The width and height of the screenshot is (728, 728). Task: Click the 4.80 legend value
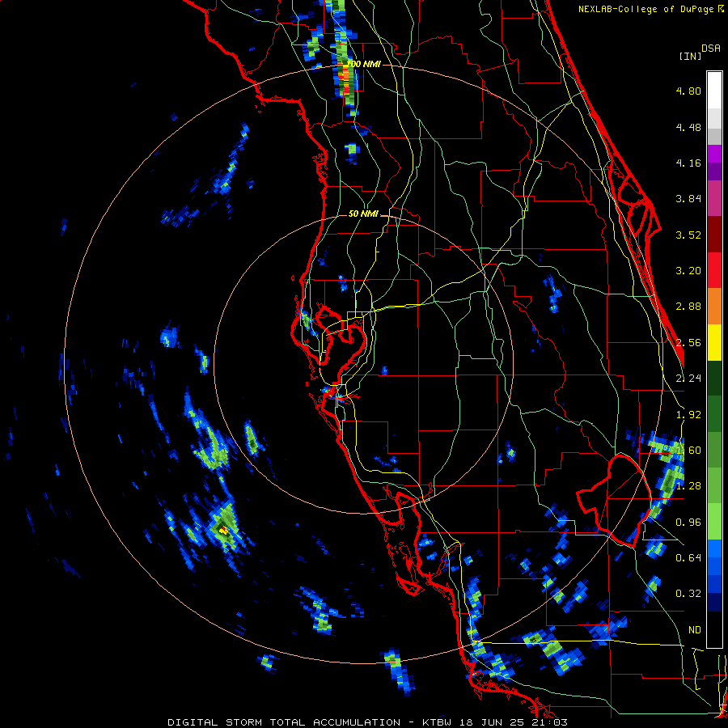click(688, 91)
